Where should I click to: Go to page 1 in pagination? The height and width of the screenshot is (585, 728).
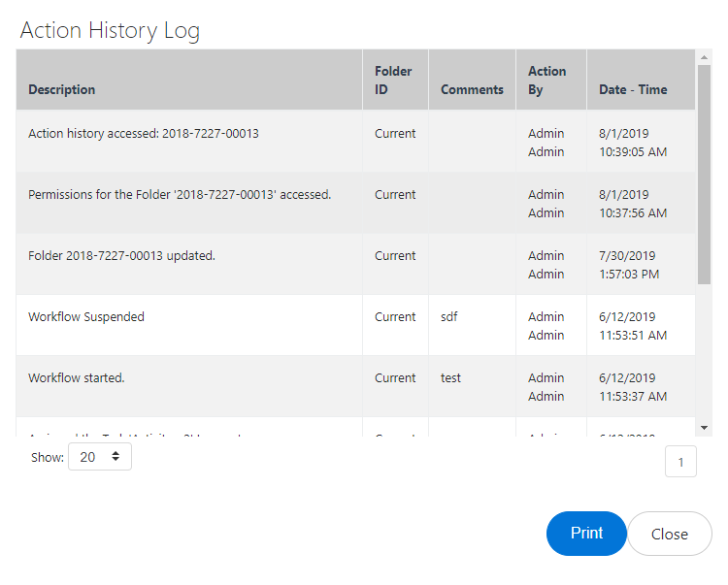click(x=680, y=462)
